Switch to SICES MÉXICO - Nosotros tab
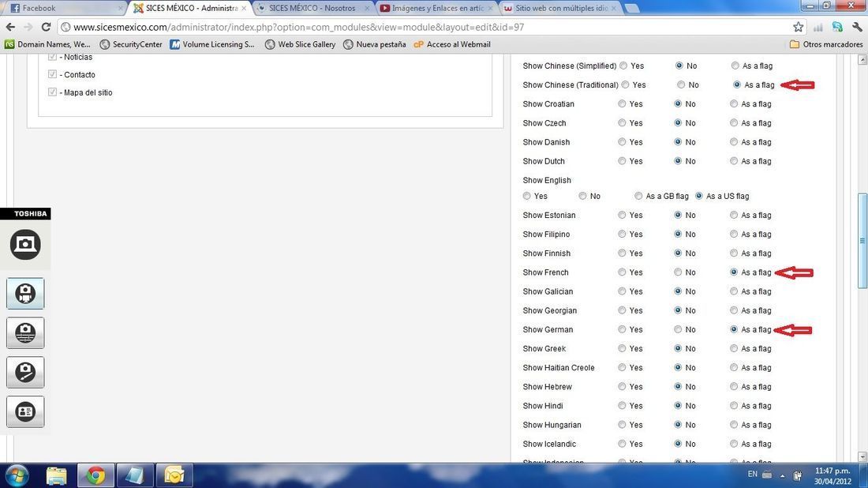868x488 pixels. point(312,8)
